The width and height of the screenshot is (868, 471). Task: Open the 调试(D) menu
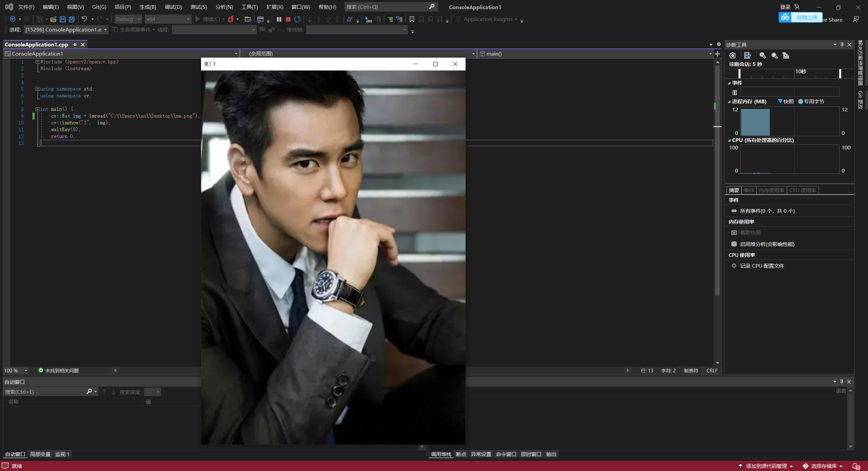pyautogui.click(x=173, y=7)
